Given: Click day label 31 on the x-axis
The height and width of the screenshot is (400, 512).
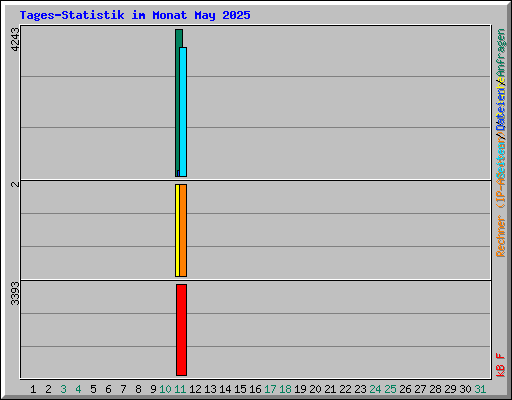Looking at the screenshot, I should [480, 389].
